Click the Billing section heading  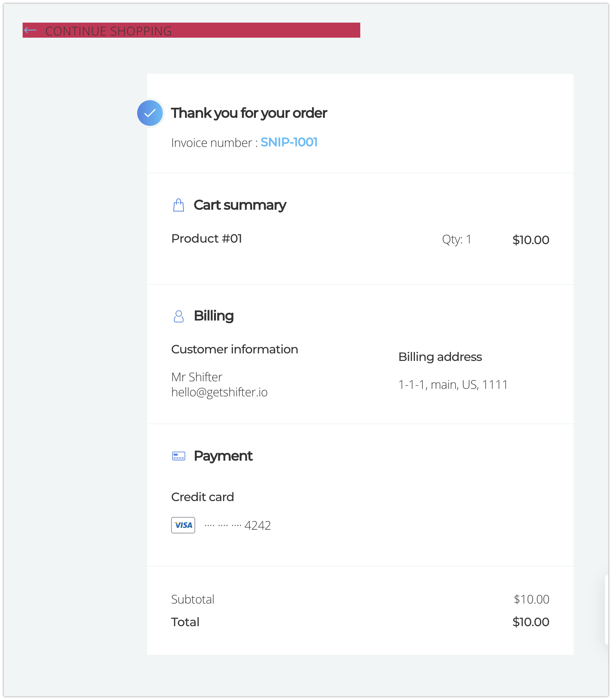point(214,316)
